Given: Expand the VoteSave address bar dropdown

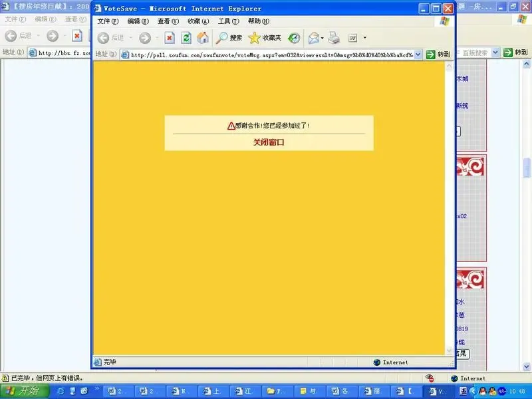Looking at the screenshot, I should pos(418,55).
